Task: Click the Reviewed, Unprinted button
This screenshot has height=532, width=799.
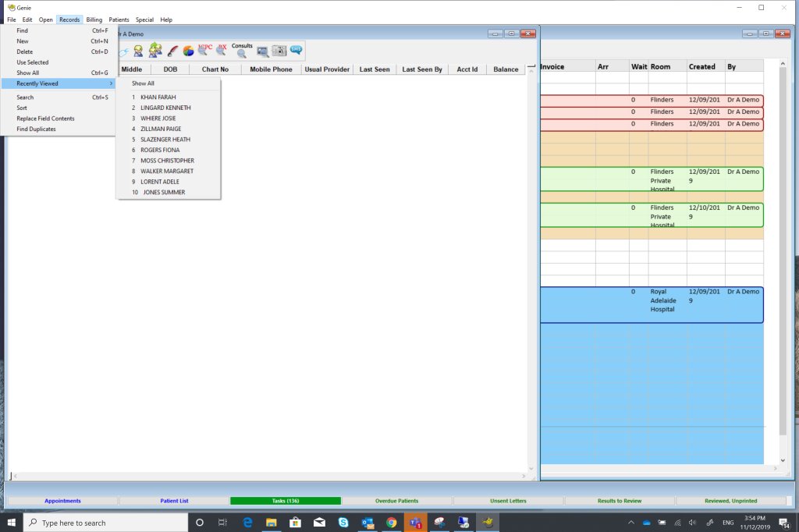Action: point(730,501)
